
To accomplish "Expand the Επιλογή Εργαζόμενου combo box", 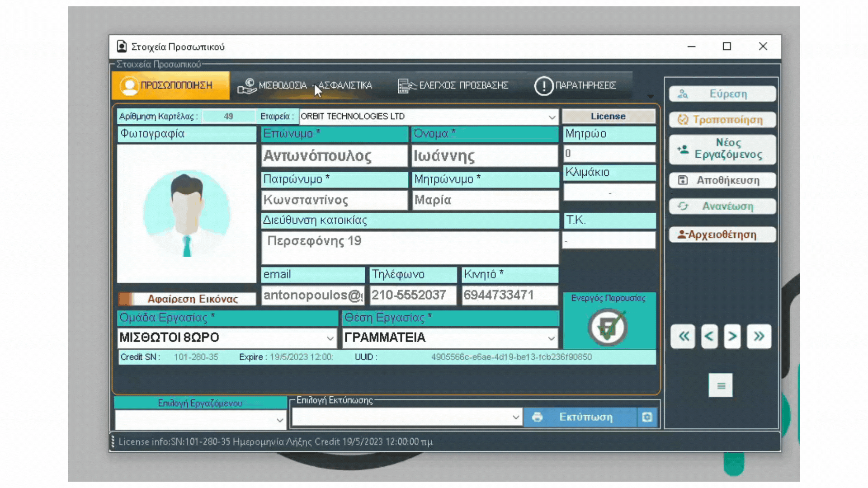I will click(280, 420).
